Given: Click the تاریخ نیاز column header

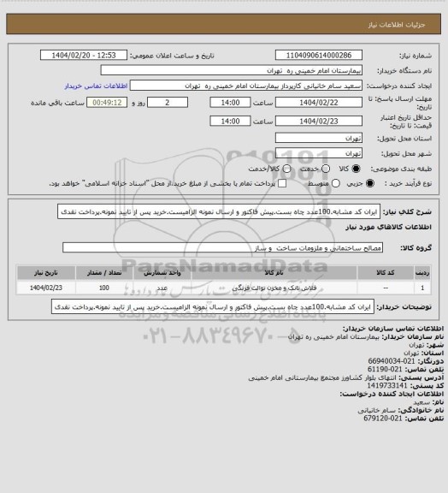Looking at the screenshot, I should [x=46, y=273].
